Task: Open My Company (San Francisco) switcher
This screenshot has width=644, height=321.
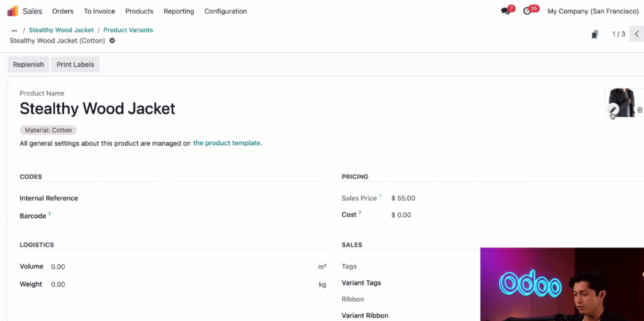Action: [x=592, y=11]
